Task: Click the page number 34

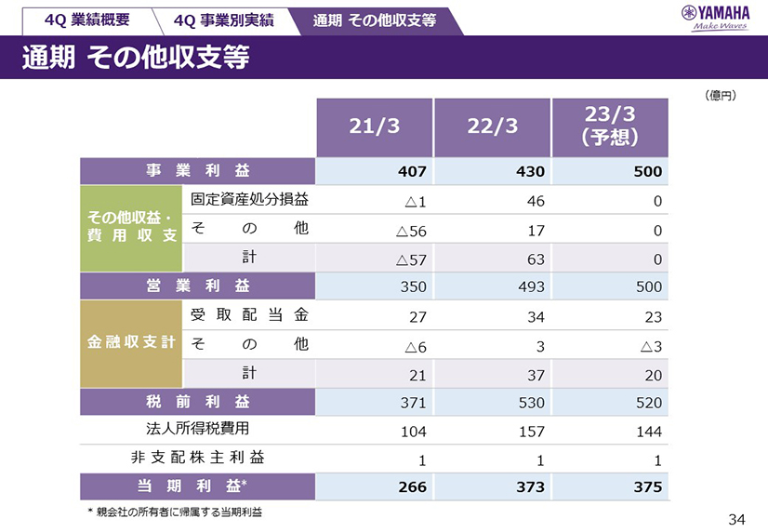Action: pyautogui.click(x=736, y=518)
